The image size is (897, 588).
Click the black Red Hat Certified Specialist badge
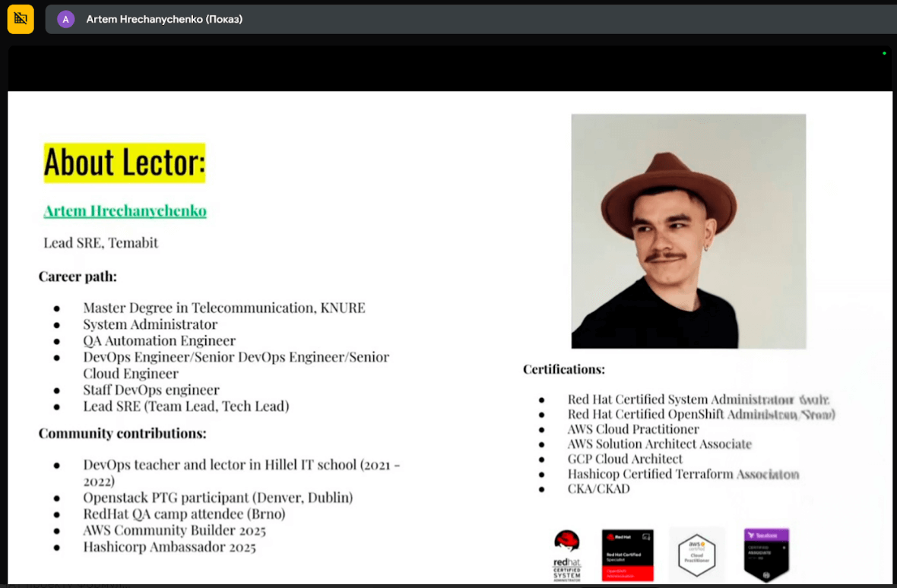[x=627, y=555]
